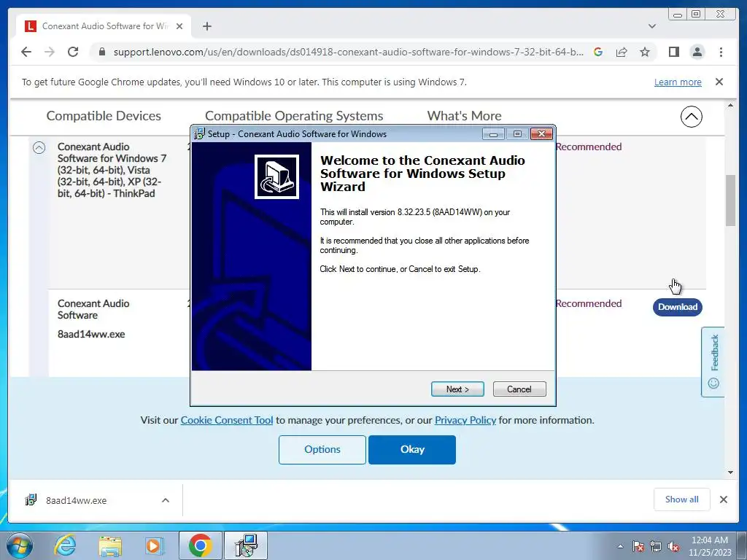747x560 pixels.
Task: Go back to the previous page in Chrome
Action: (x=26, y=52)
